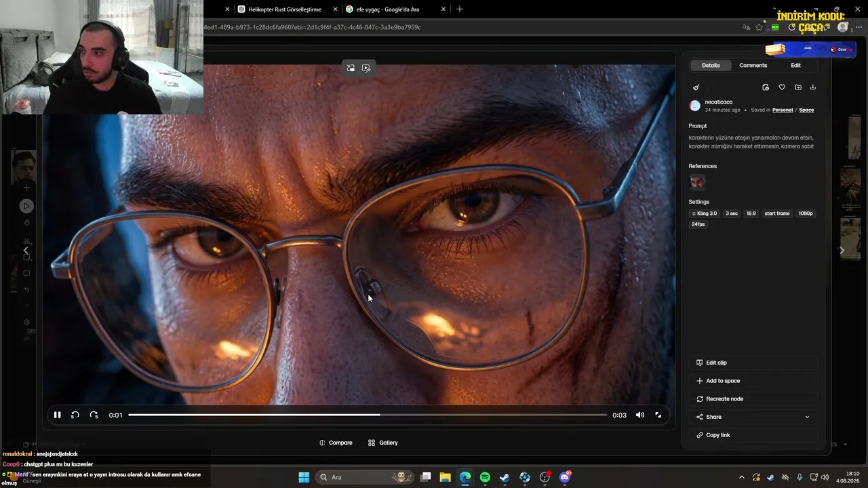Pause the video playback
Image resolution: width=868 pixels, height=488 pixels.
point(58,415)
